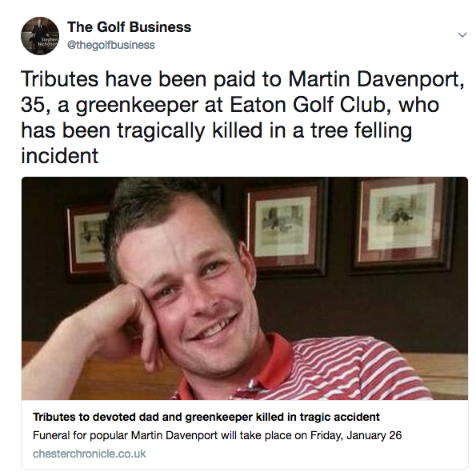Image resolution: width=476 pixels, height=476 pixels.
Task: Open The Golf Business profile avatar
Action: [x=40, y=36]
